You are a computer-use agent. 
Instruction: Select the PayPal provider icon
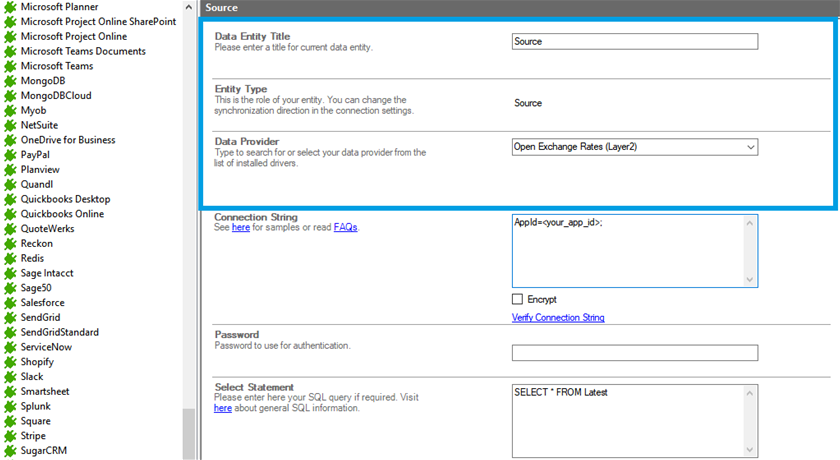pos(11,155)
